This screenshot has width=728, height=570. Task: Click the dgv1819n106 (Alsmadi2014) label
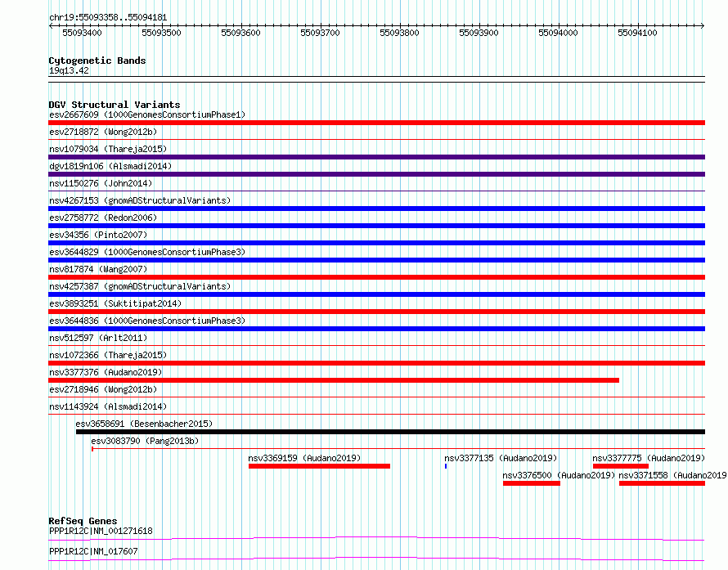pyautogui.click(x=110, y=166)
